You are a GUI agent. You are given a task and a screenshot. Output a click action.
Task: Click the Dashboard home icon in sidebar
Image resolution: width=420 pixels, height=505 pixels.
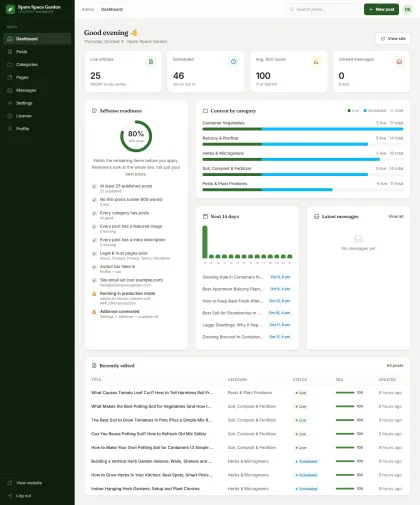coord(10,39)
